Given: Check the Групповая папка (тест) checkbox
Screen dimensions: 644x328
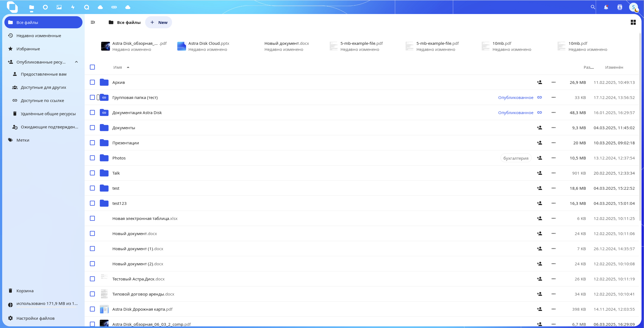Looking at the screenshot, I should click(92, 97).
